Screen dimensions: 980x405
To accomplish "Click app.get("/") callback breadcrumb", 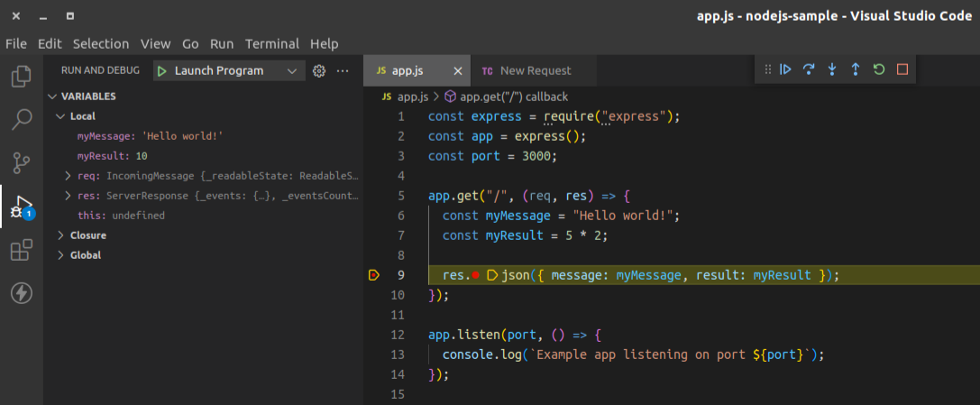I will pyautogui.click(x=514, y=97).
